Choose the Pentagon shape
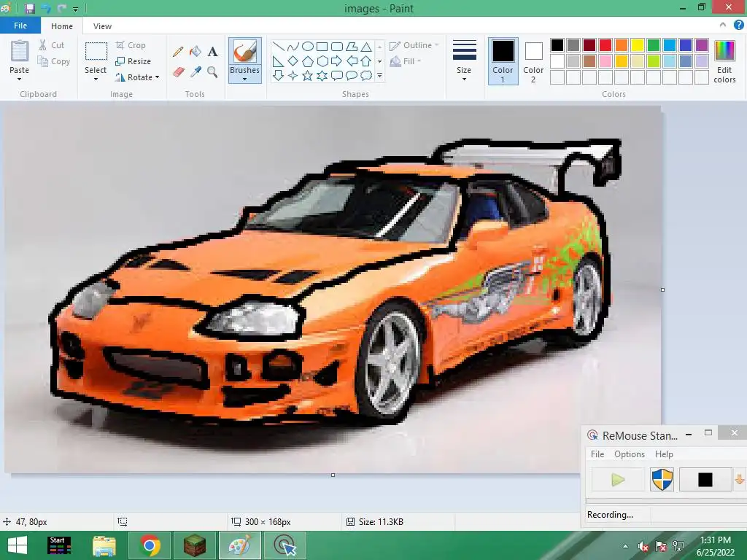The image size is (747, 560). click(308, 61)
